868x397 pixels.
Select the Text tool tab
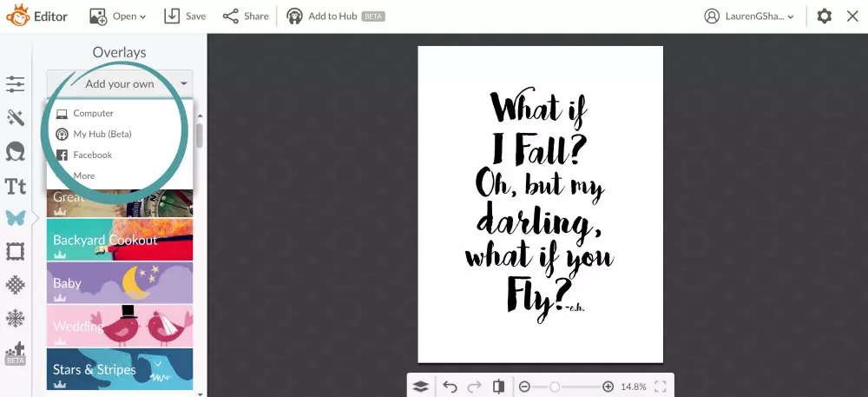pos(15,186)
